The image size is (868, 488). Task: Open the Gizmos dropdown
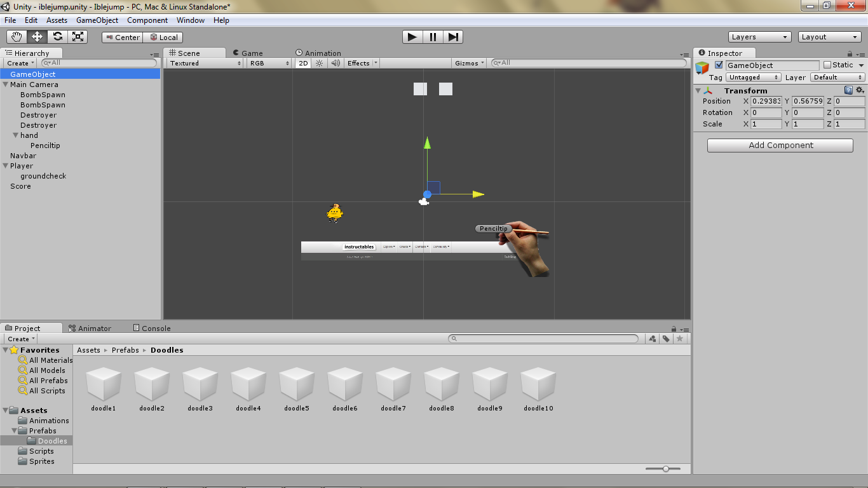(x=470, y=63)
